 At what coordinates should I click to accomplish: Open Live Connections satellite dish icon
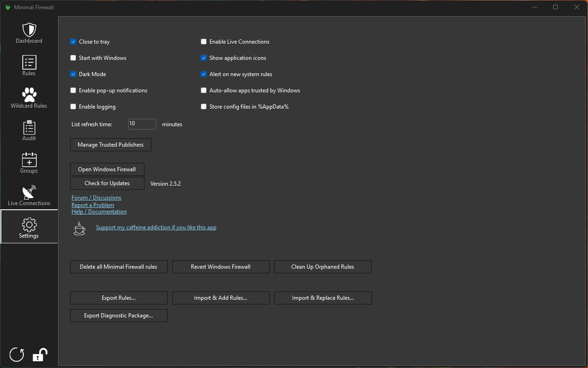tap(29, 193)
